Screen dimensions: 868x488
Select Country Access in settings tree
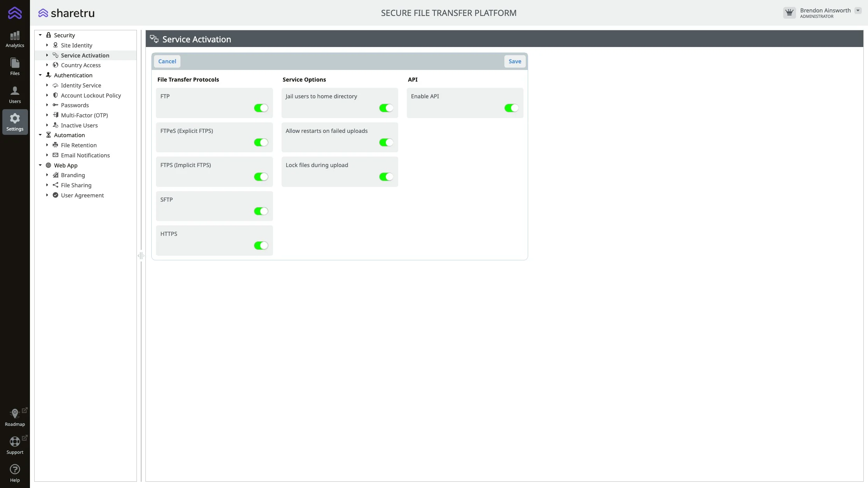(x=80, y=65)
